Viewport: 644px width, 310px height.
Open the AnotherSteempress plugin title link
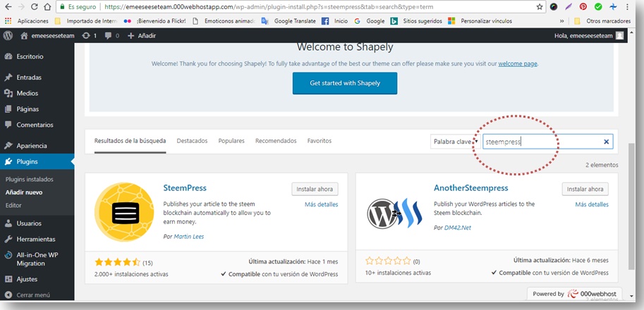(471, 188)
